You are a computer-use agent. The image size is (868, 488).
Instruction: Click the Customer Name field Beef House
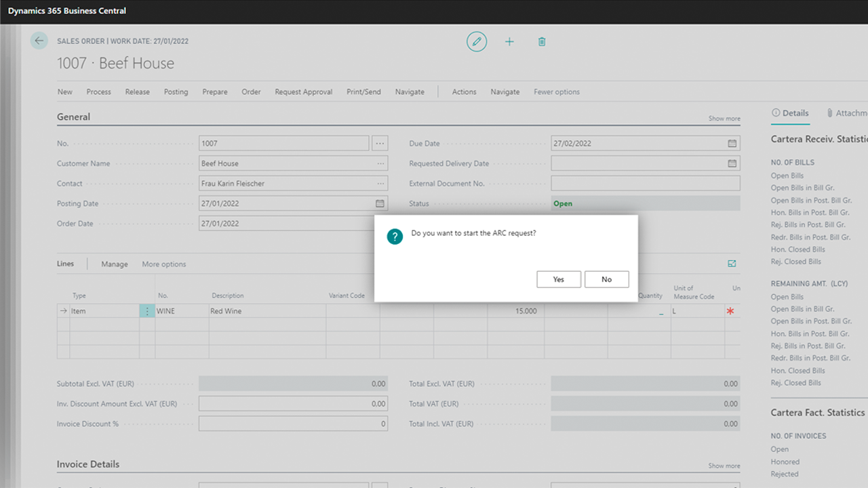(x=294, y=163)
